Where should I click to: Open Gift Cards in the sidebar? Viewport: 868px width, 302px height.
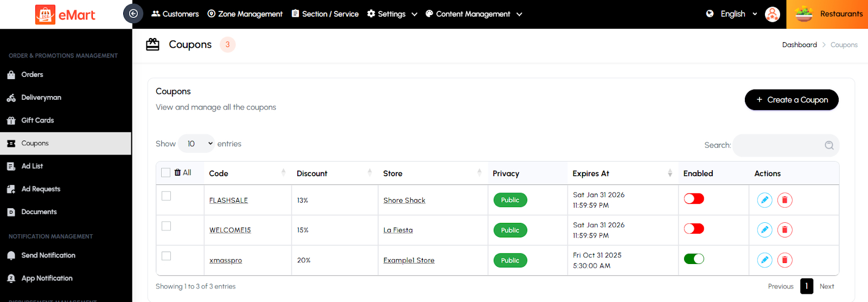(37, 120)
